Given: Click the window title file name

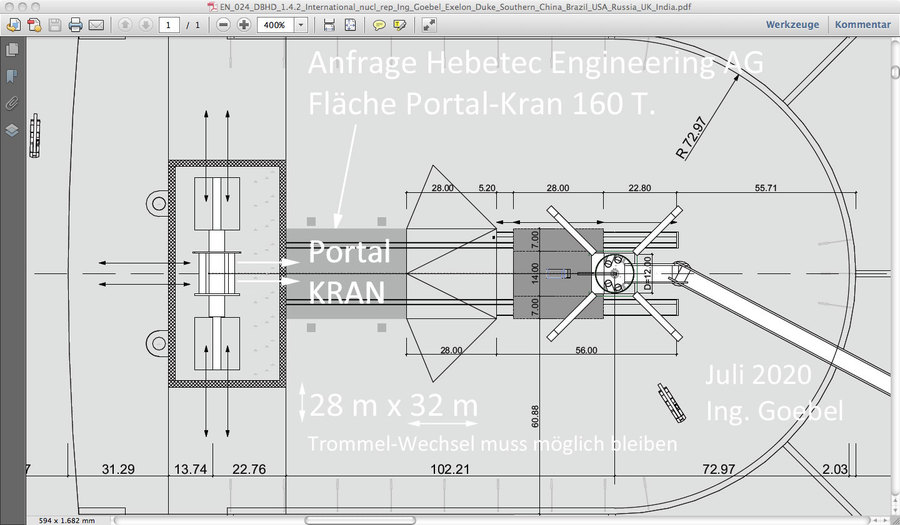Looking at the screenshot, I should point(455,7).
